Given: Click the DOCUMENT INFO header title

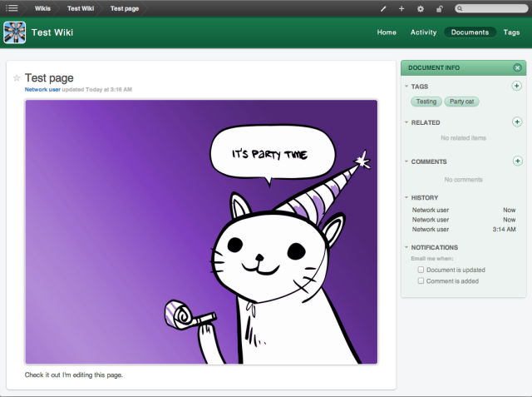Looking at the screenshot, I should coord(434,68).
